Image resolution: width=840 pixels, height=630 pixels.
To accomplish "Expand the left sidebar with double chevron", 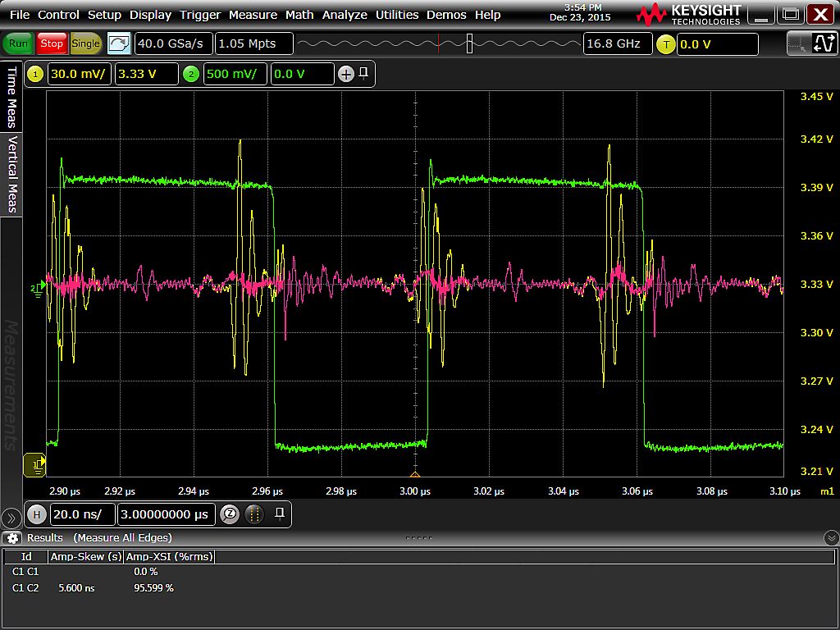I will pyautogui.click(x=11, y=518).
